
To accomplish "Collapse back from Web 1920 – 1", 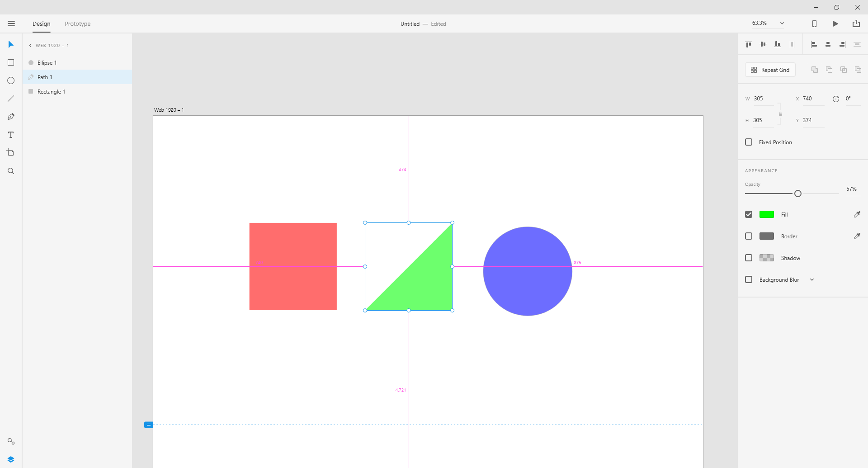I will [30, 45].
